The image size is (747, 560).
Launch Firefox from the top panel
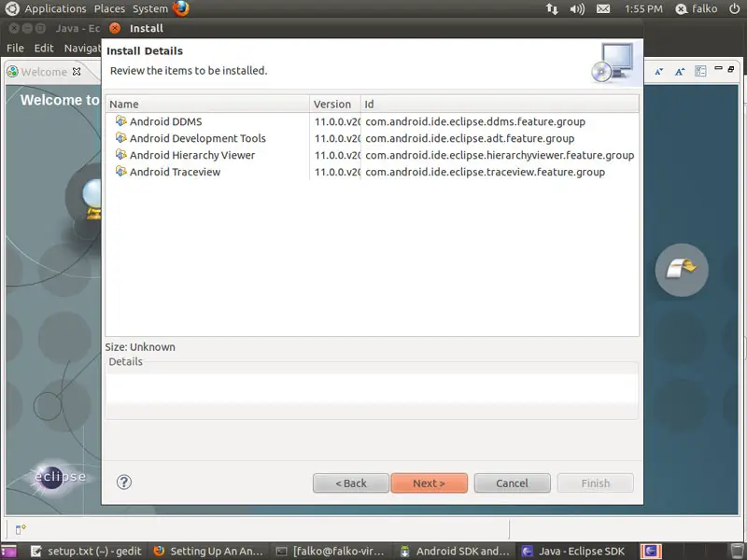click(181, 8)
